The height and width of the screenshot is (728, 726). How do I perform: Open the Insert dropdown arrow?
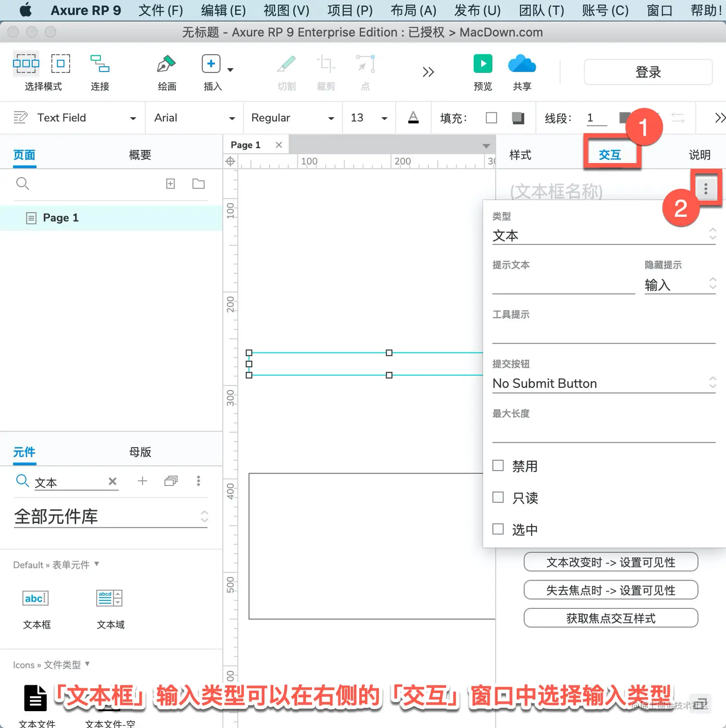point(230,70)
